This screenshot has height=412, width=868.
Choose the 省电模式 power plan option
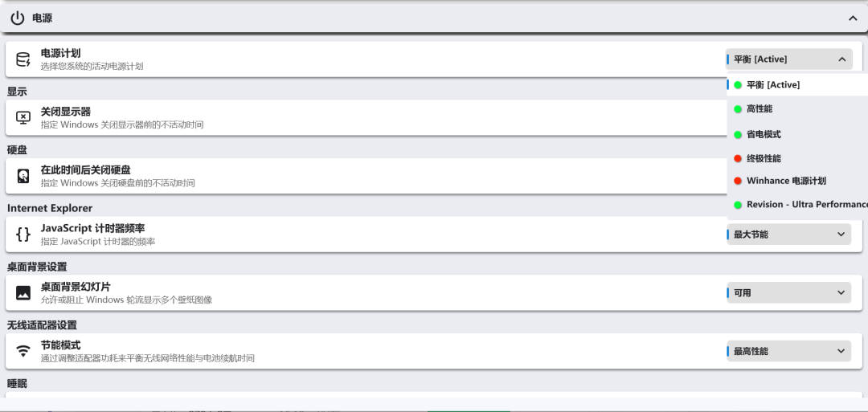click(763, 134)
